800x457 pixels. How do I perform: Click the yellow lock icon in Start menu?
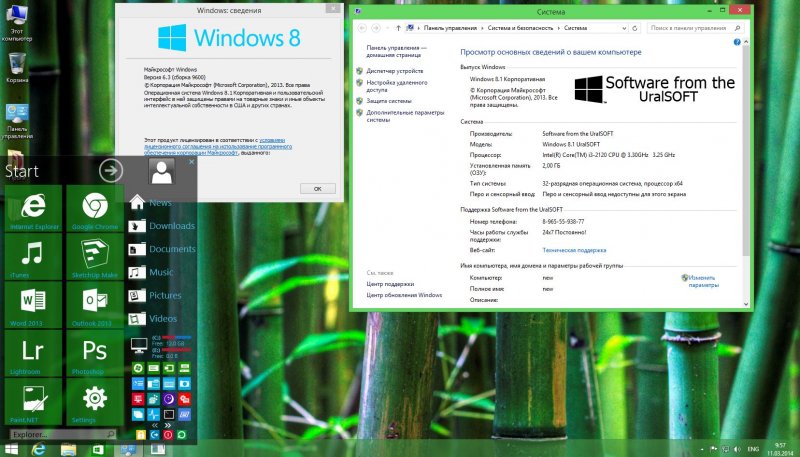click(141, 435)
